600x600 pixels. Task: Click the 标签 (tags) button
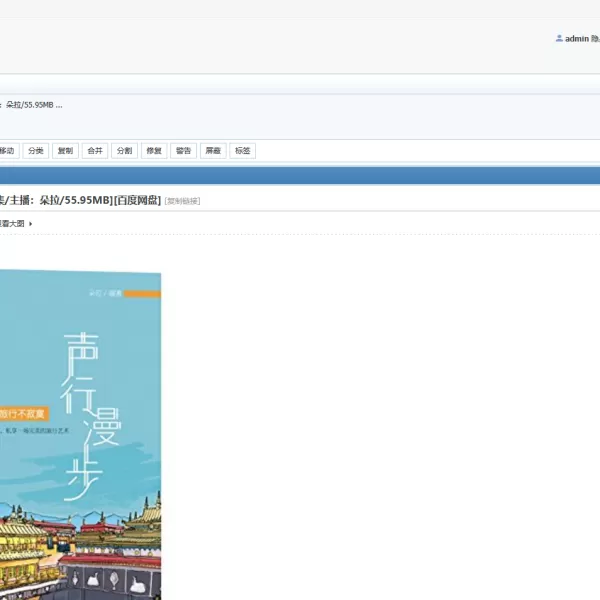tap(243, 151)
